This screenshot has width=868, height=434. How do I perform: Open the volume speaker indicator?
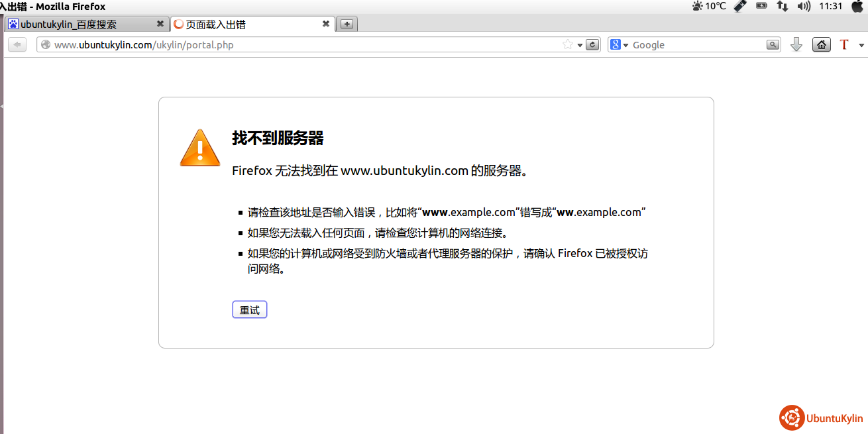click(804, 6)
